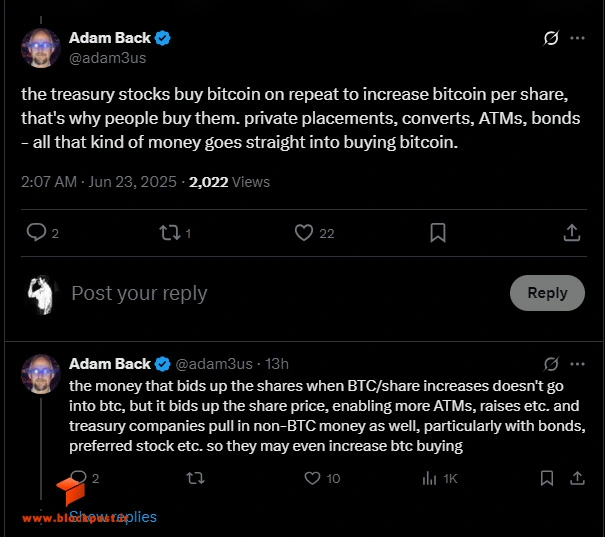Expand more options on the 13h reply
The width and height of the screenshot is (605, 537).
[x=577, y=364]
